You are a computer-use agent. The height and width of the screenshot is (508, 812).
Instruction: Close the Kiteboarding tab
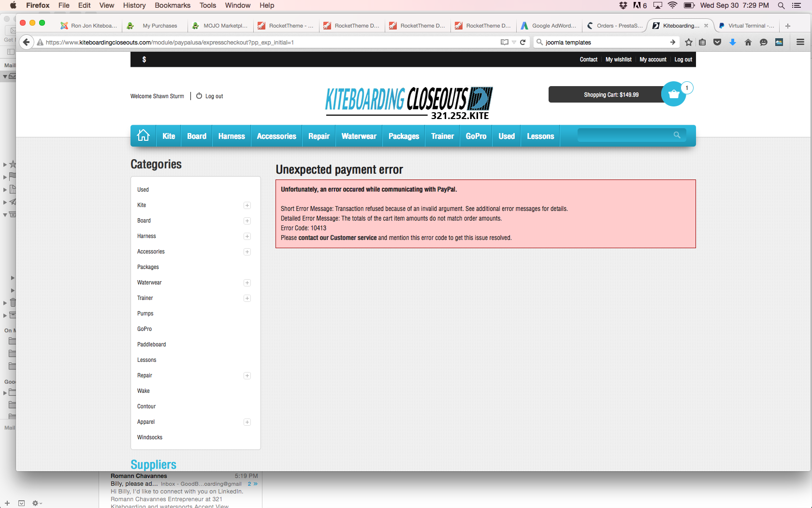[706, 26]
